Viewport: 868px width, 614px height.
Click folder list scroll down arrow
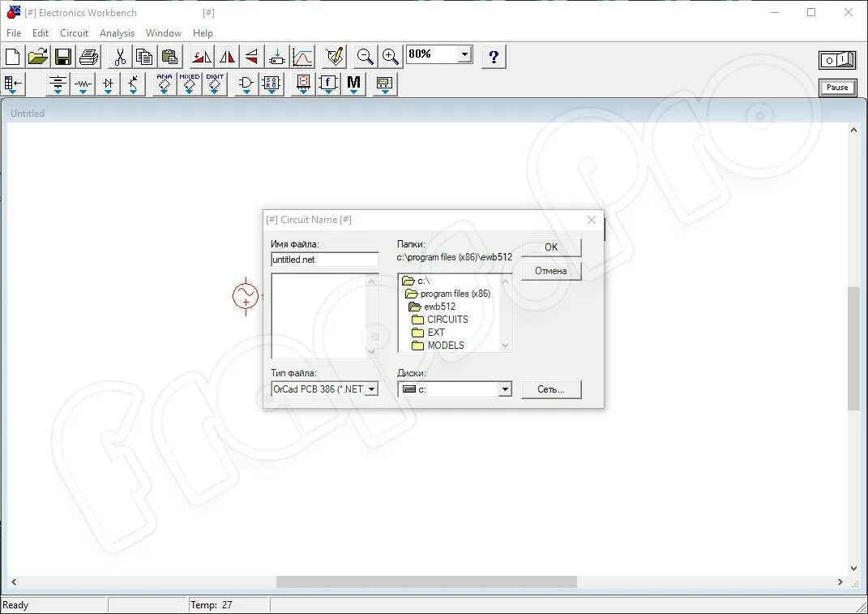pos(505,346)
